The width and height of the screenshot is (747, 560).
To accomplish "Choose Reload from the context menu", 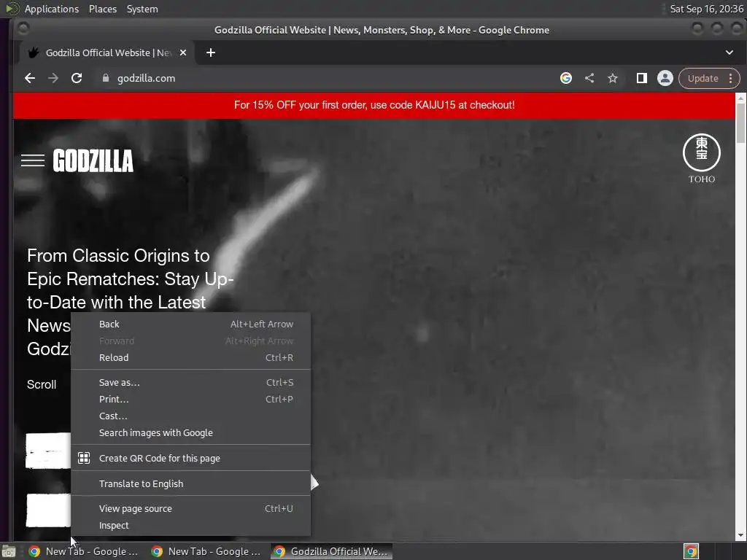I will tap(190, 357).
